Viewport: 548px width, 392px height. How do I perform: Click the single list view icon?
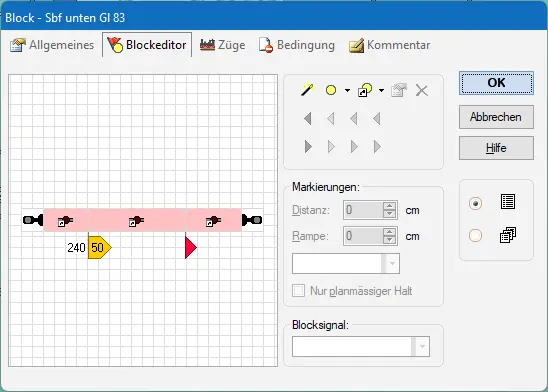tap(507, 202)
